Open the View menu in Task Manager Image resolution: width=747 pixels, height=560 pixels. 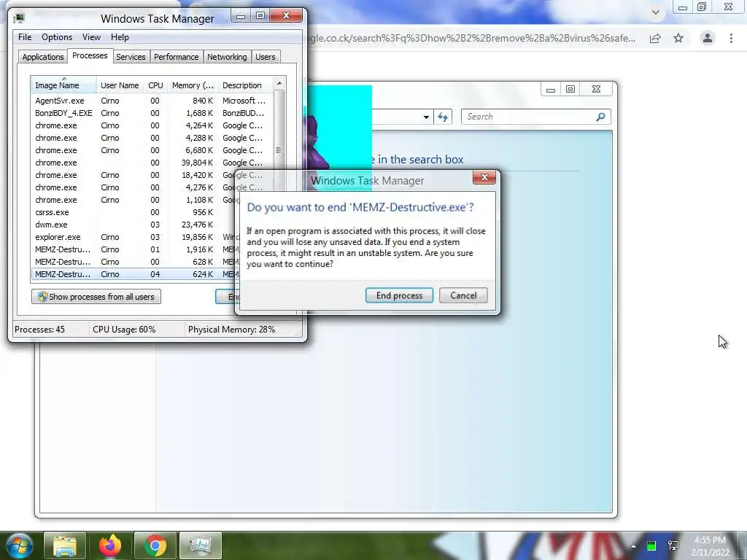point(91,37)
